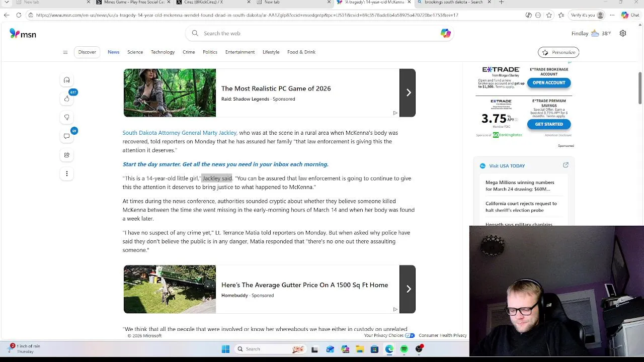Open more options three-dot icon in sidebar
The width and height of the screenshot is (644, 362).
67,173
